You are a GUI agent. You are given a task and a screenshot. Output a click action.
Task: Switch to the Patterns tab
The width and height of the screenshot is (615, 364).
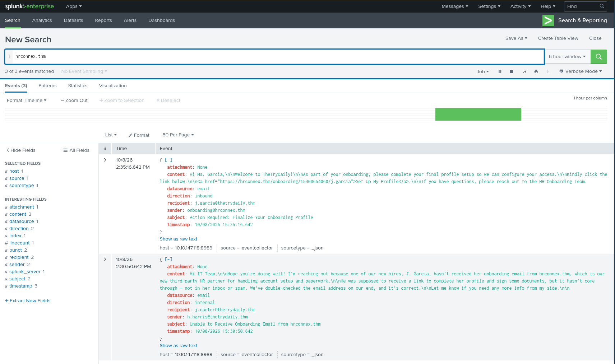[x=47, y=86]
